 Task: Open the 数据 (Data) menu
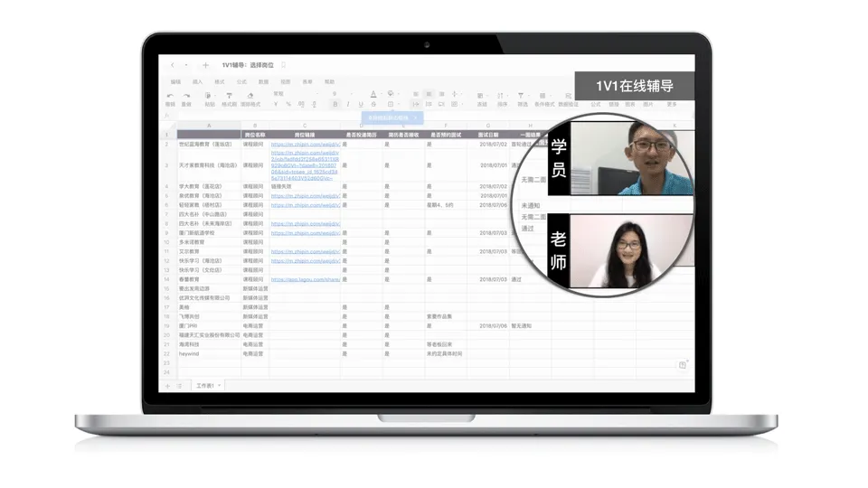[x=263, y=81]
